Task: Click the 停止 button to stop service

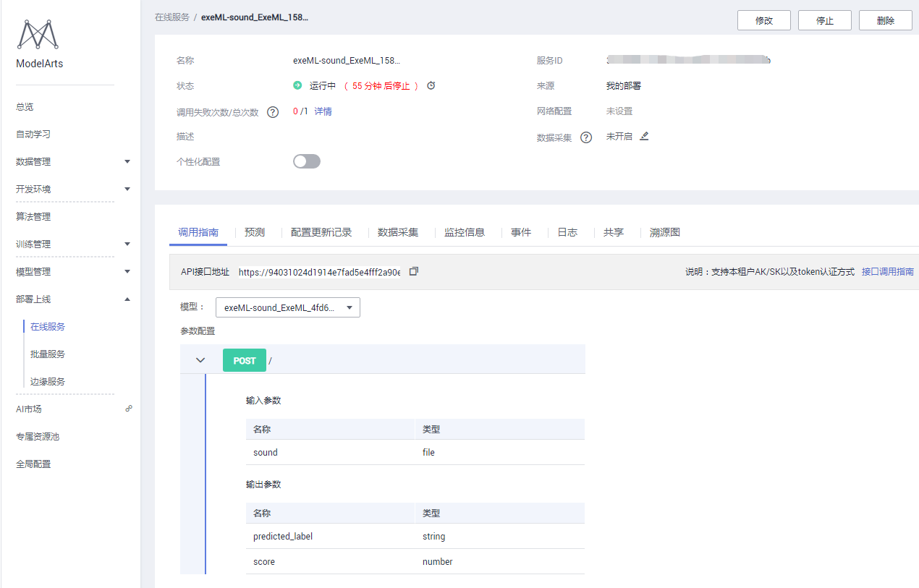Action: coord(824,20)
